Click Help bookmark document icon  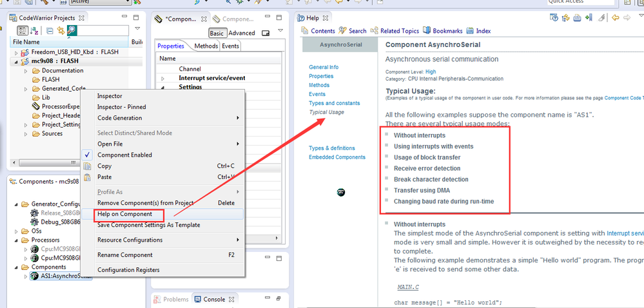(x=589, y=17)
